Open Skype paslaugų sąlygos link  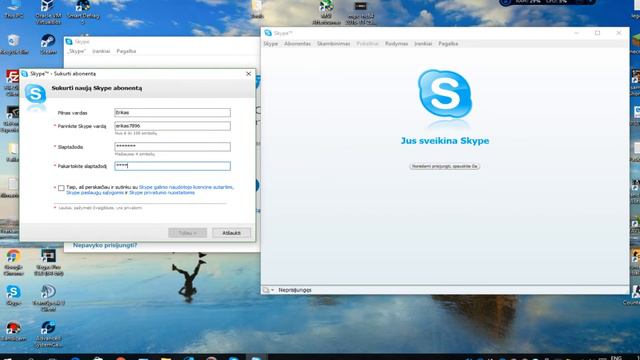[95, 192]
